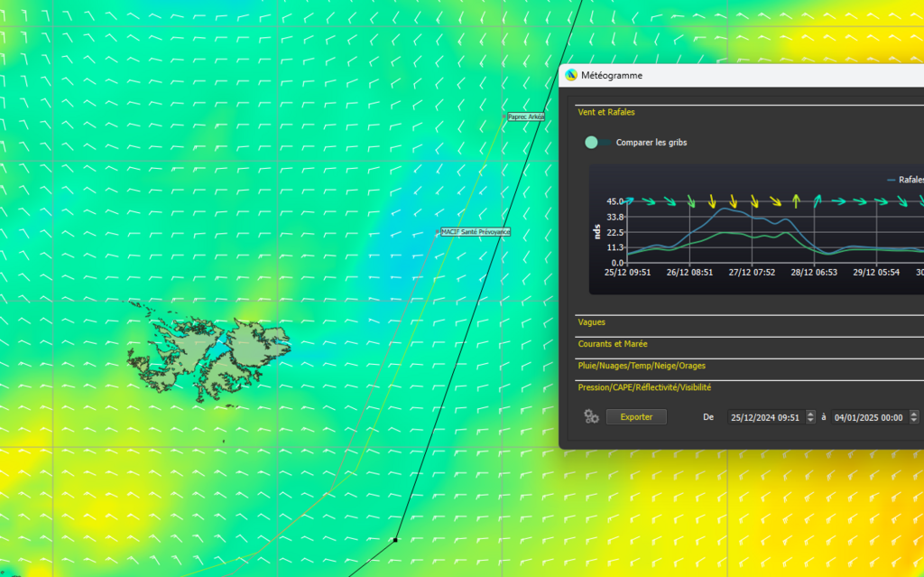This screenshot has width=924, height=577.
Task: Collapse the Vent et Rafales section
Action: pos(605,112)
